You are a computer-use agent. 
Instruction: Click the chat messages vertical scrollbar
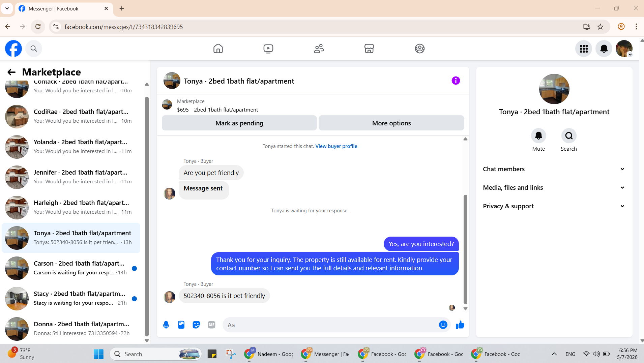click(x=465, y=249)
